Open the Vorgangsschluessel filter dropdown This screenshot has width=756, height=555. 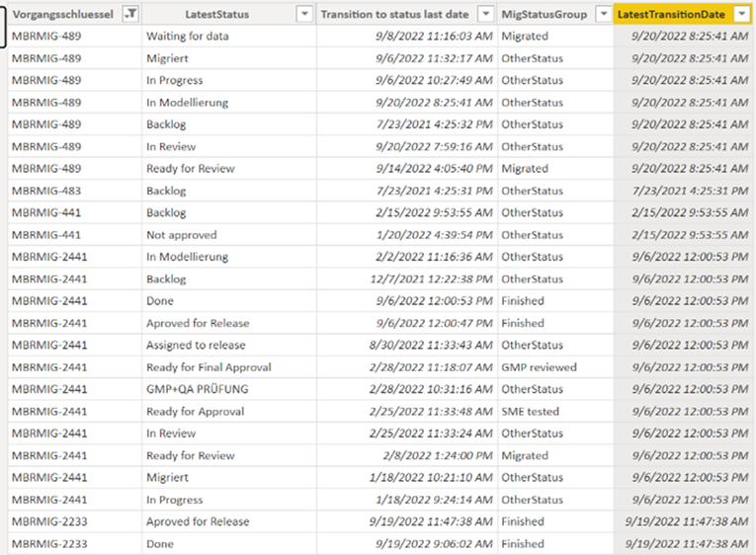130,15
